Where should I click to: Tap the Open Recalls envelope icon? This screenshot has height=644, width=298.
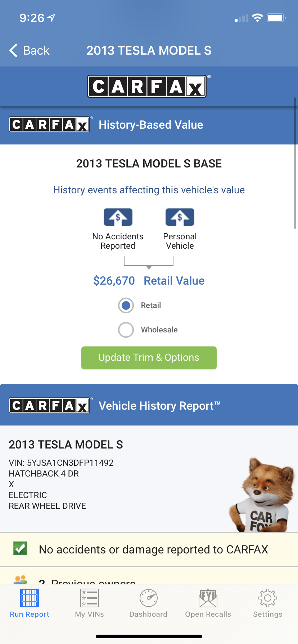208,598
